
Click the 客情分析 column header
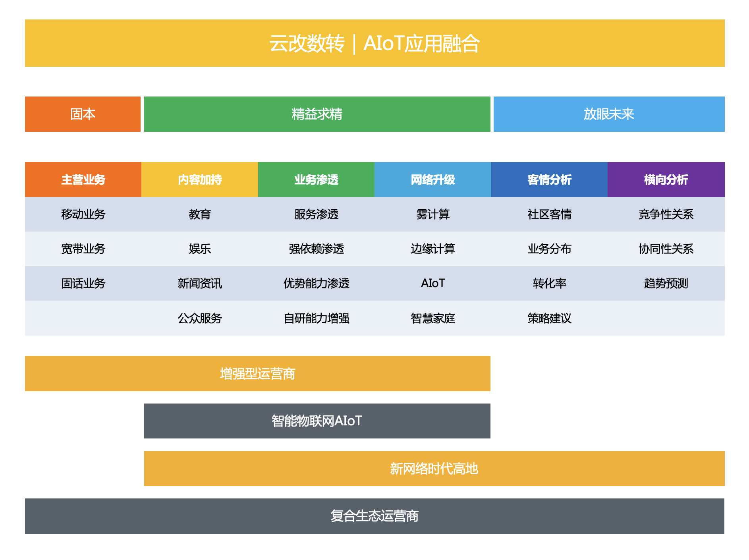tap(549, 180)
